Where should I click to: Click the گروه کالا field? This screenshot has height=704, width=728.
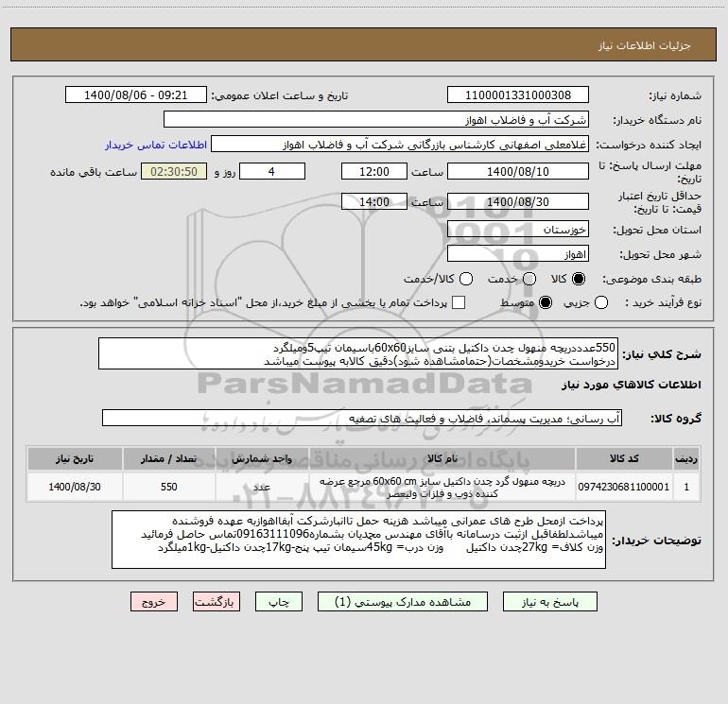coord(362,418)
